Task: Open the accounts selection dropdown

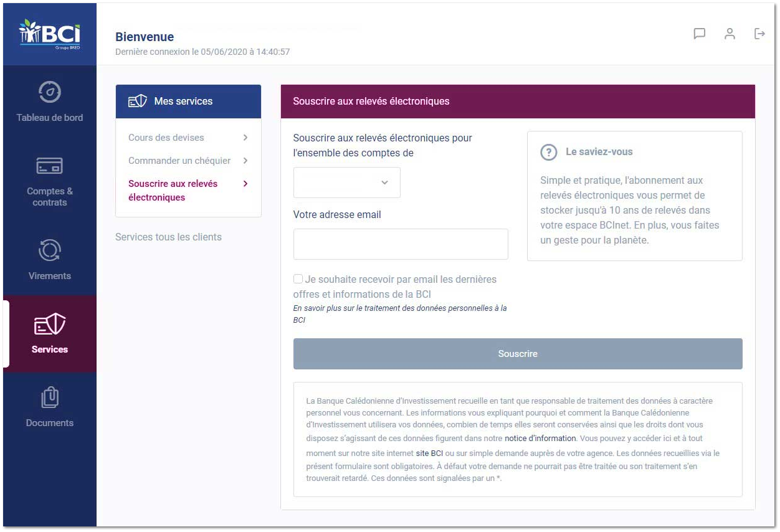Action: point(347,183)
